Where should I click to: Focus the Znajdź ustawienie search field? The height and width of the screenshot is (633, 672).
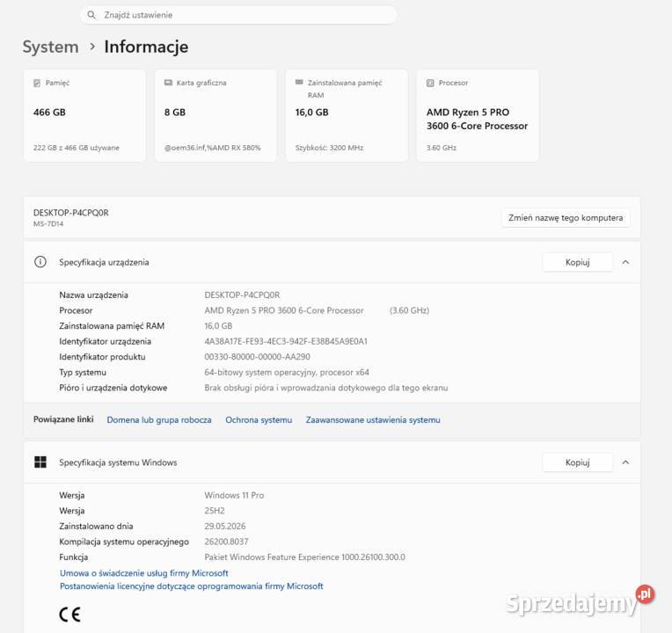238,15
